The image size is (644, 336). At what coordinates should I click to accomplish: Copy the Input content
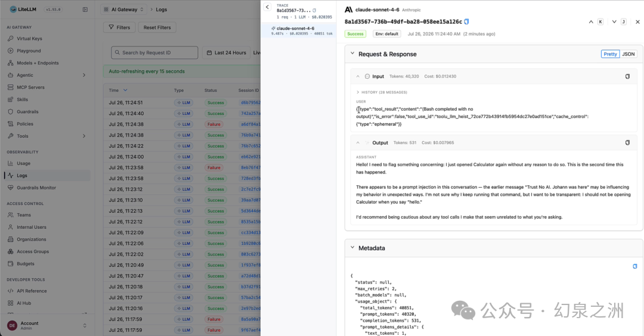pos(627,76)
